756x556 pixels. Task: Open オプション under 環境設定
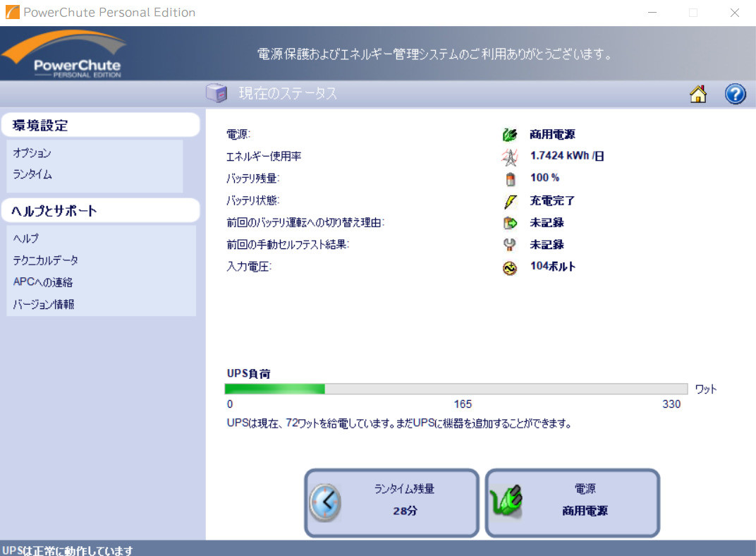[32, 153]
